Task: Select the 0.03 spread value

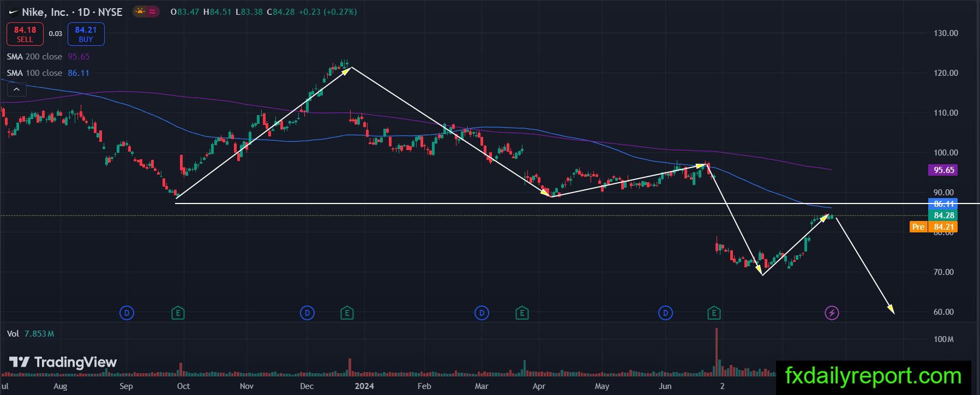Action: coord(56,34)
